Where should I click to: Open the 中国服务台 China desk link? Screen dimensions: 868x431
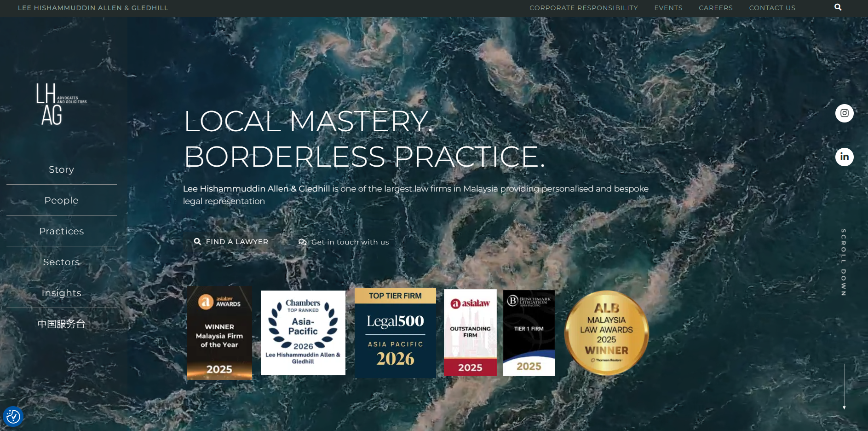[62, 324]
